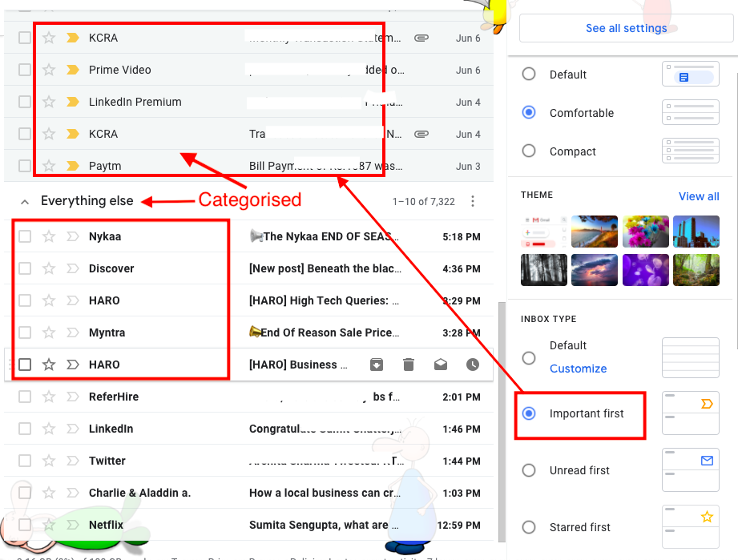Select Unread first inbox type
Image resolution: width=738 pixels, height=560 pixels.
(x=529, y=470)
